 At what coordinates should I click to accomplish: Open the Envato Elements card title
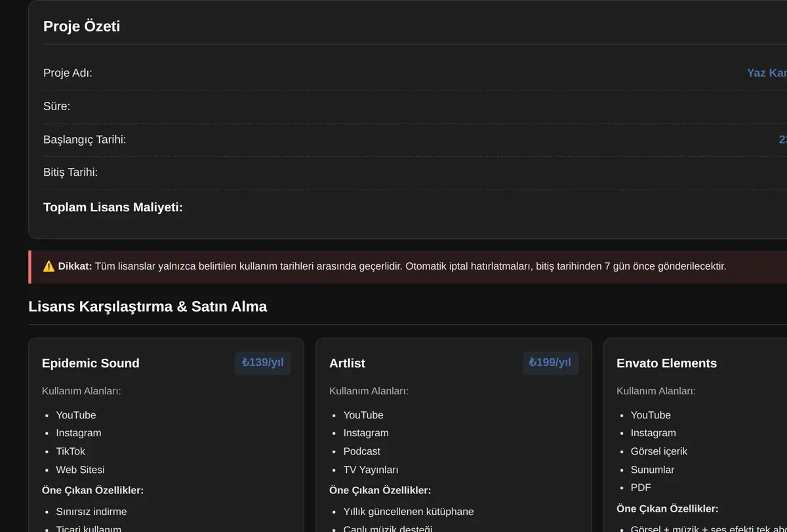pyautogui.click(x=666, y=363)
